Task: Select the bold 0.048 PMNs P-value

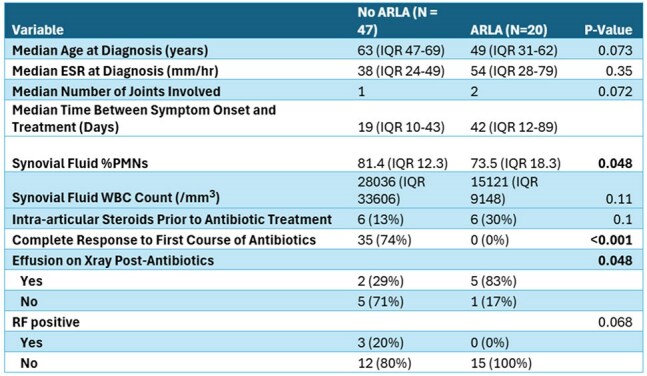Action: [x=615, y=163]
